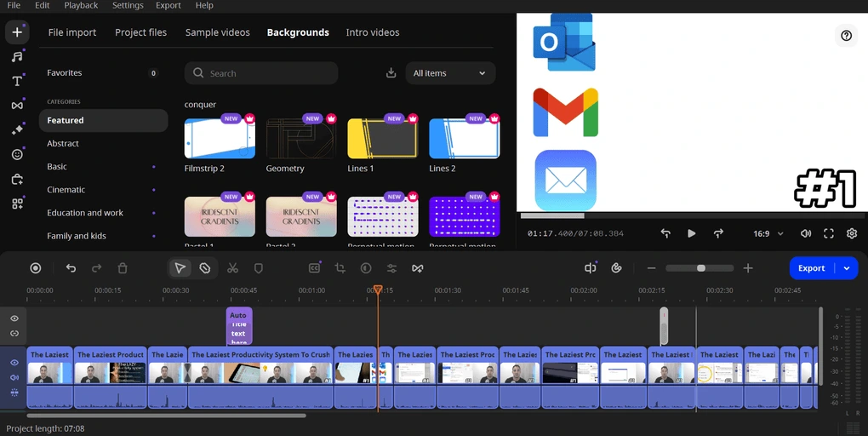Open preview settings gear icon
The height and width of the screenshot is (436, 868).
point(852,233)
